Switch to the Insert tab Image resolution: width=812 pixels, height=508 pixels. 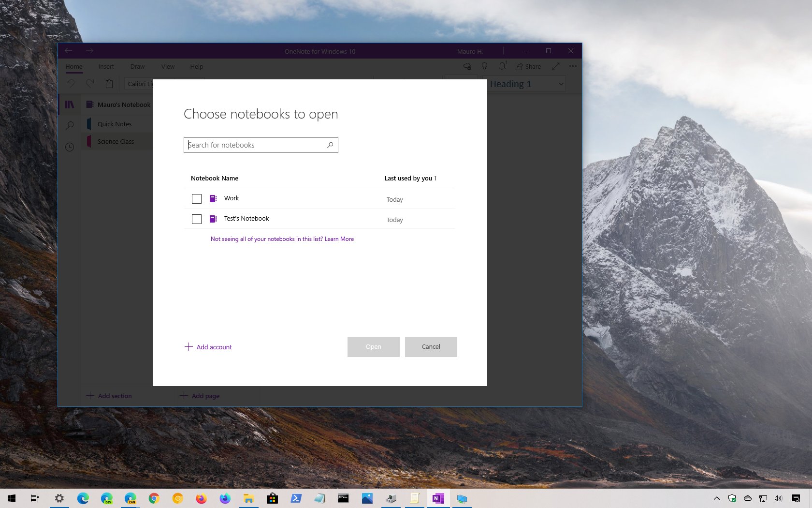click(106, 66)
